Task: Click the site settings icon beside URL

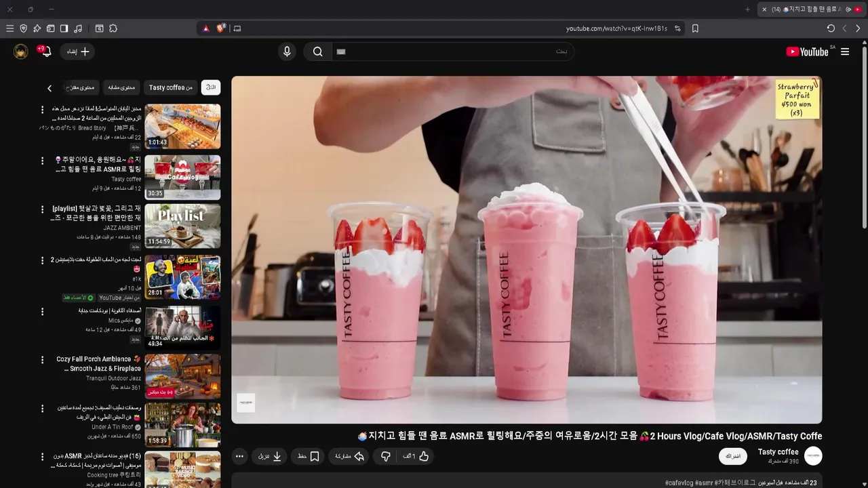Action: click(x=677, y=28)
